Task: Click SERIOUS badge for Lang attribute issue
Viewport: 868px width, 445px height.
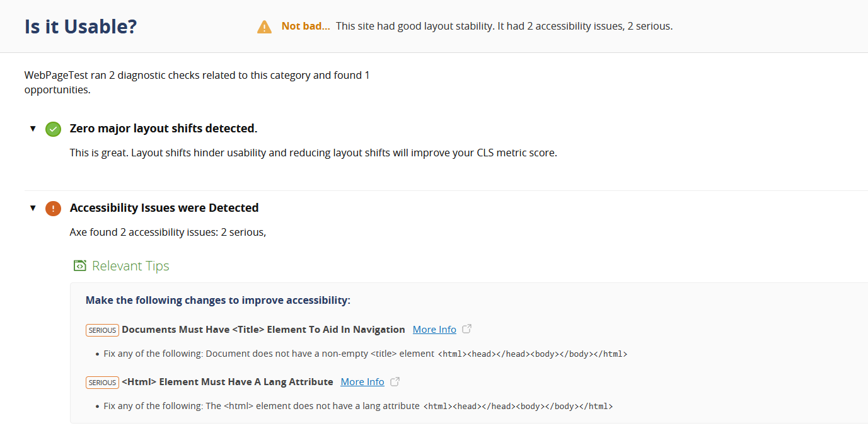Action: click(102, 382)
